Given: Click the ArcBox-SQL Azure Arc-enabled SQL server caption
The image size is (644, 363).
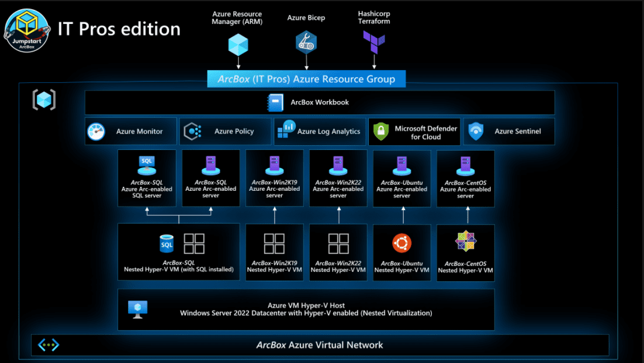Looking at the screenshot, I should 147,189.
